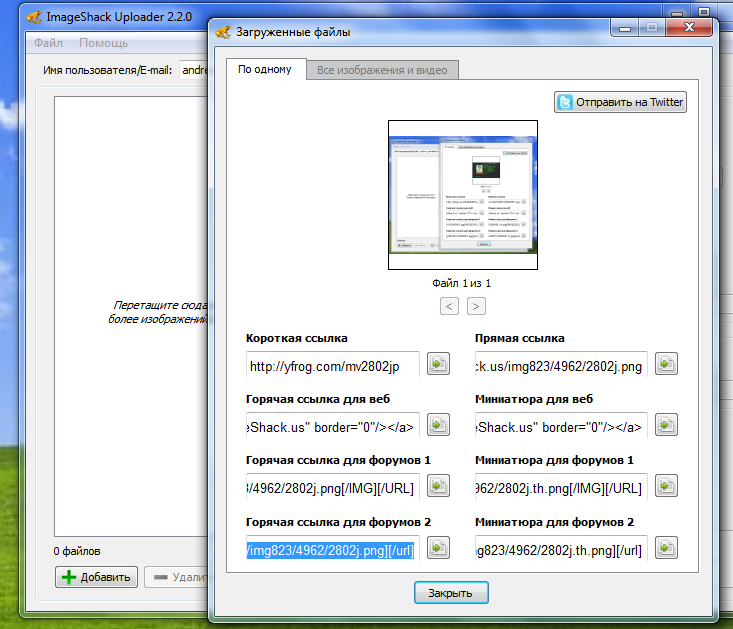This screenshot has width=733, height=629.
Task: Click the Файл 1 из 1 label
Action: [461, 283]
